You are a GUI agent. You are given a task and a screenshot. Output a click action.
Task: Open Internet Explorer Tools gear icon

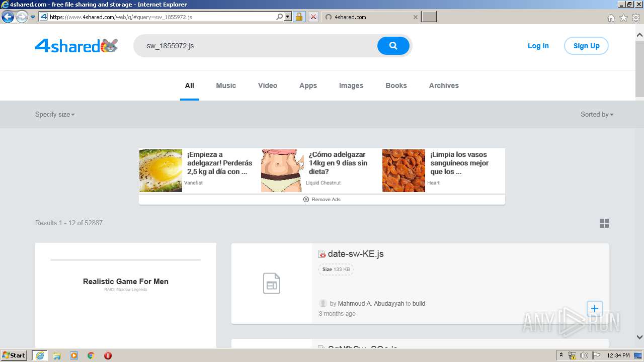(636, 18)
